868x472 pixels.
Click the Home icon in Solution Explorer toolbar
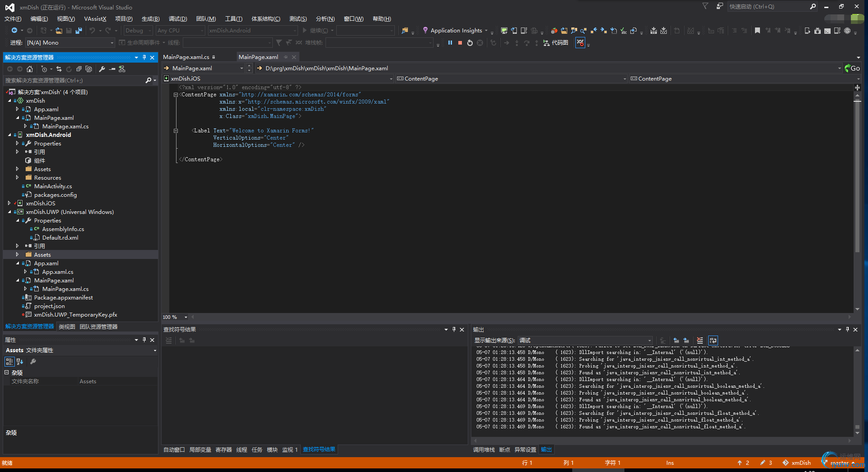coord(30,69)
